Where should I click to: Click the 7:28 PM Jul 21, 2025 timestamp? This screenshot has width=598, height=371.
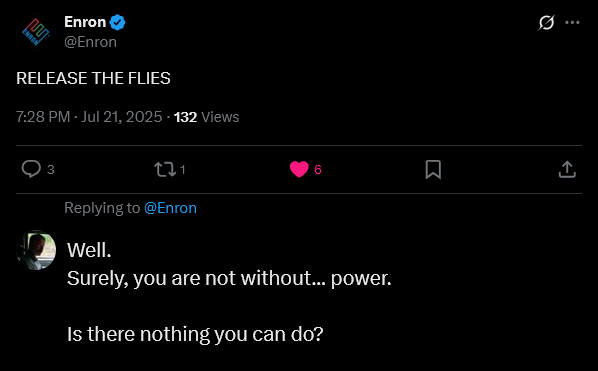pos(89,117)
